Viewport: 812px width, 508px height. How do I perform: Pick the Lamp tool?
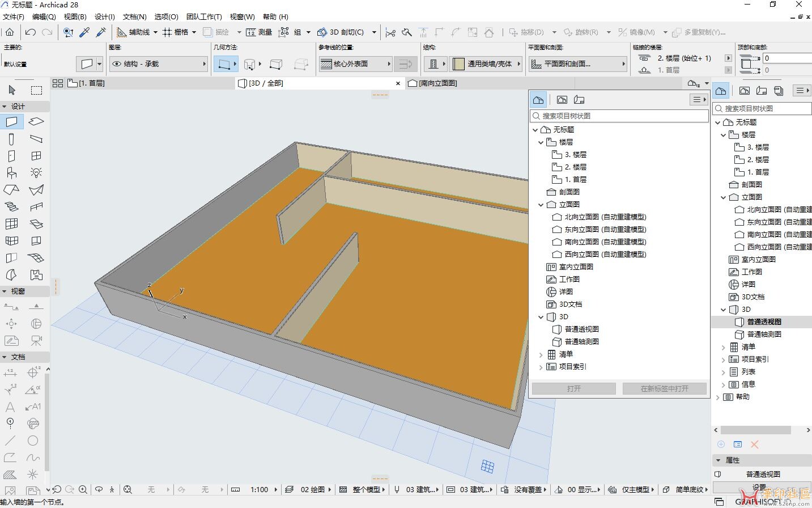[36, 173]
